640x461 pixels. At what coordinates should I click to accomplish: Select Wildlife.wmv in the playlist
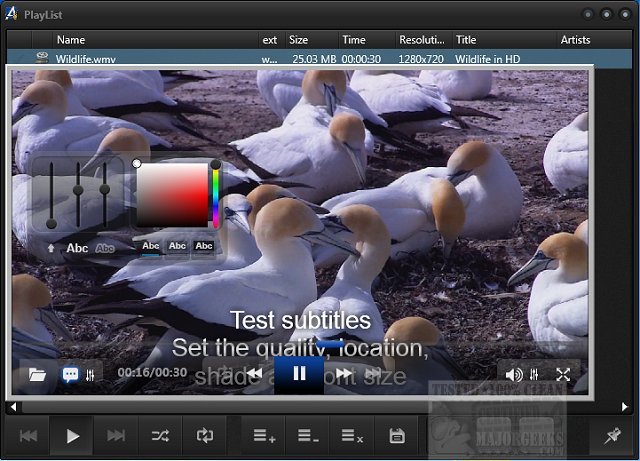point(86,60)
